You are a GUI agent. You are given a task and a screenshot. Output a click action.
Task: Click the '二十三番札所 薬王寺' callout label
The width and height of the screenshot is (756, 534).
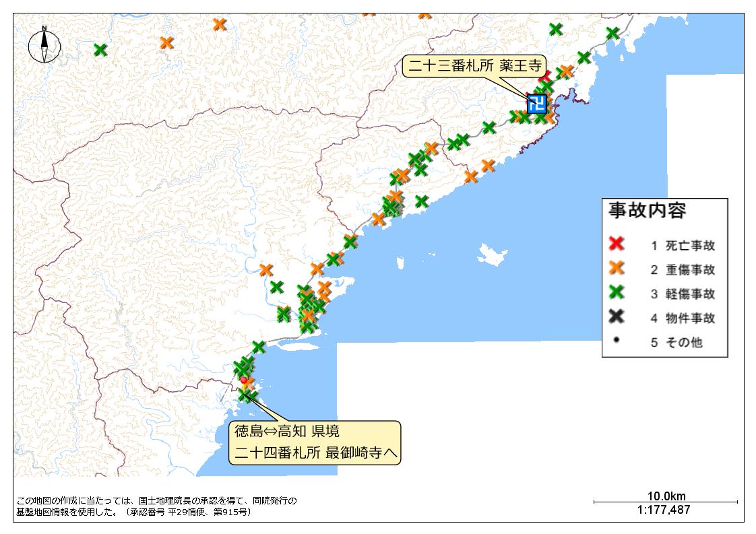[x=475, y=65]
